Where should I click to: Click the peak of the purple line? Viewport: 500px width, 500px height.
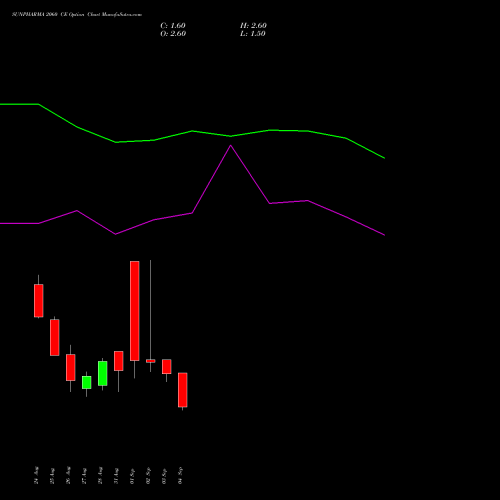tap(231, 146)
